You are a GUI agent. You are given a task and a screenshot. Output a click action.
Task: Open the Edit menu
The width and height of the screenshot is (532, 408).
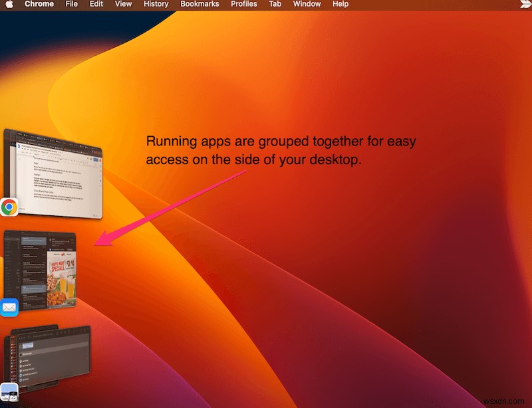pos(96,4)
